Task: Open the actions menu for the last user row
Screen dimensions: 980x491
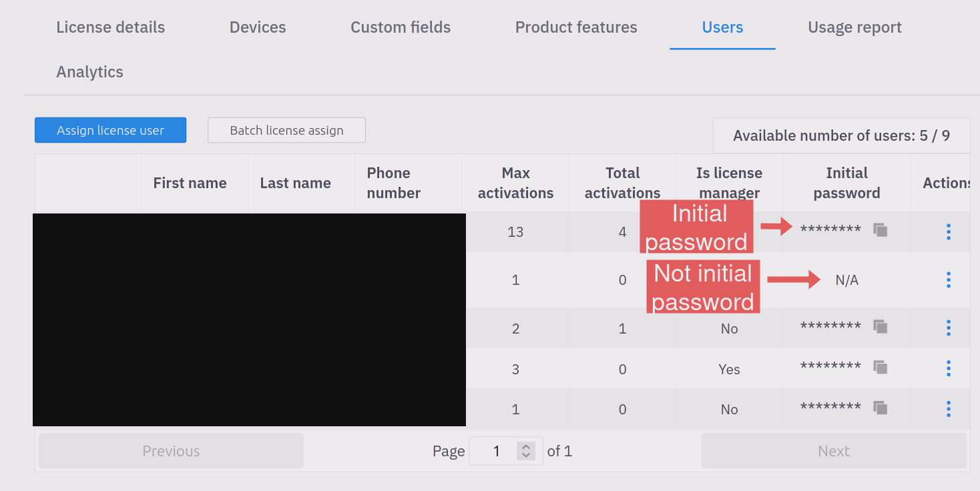Action: tap(949, 409)
